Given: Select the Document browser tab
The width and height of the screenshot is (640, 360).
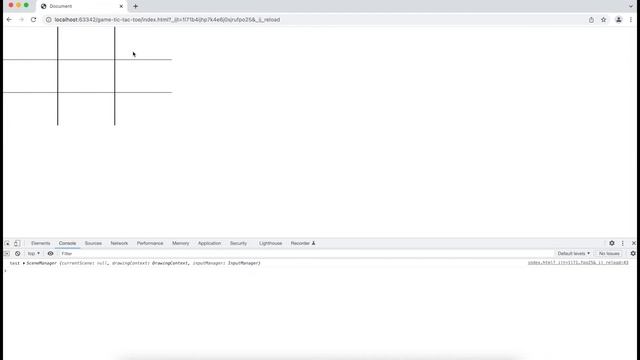Looking at the screenshot, I should [x=82, y=6].
